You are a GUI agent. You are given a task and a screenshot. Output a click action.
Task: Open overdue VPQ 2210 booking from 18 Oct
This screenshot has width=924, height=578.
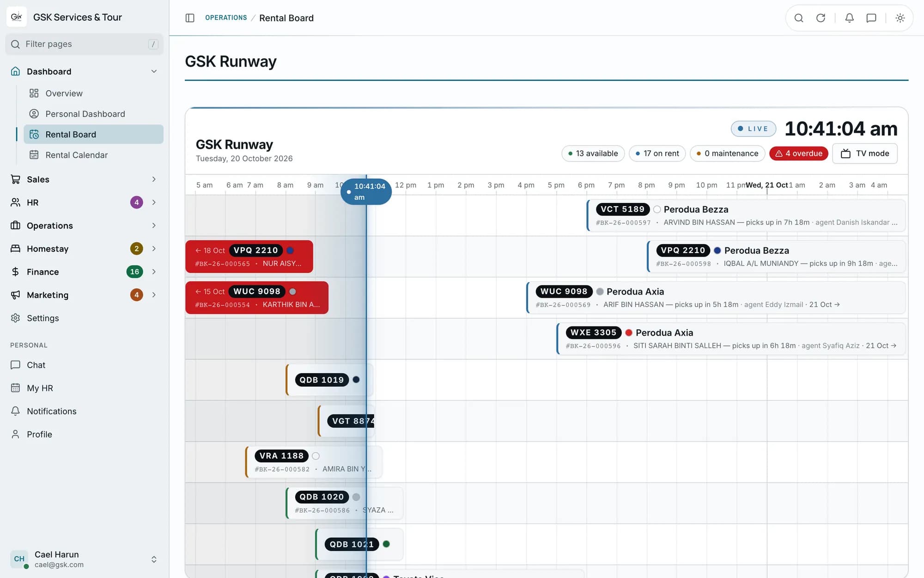(x=249, y=257)
